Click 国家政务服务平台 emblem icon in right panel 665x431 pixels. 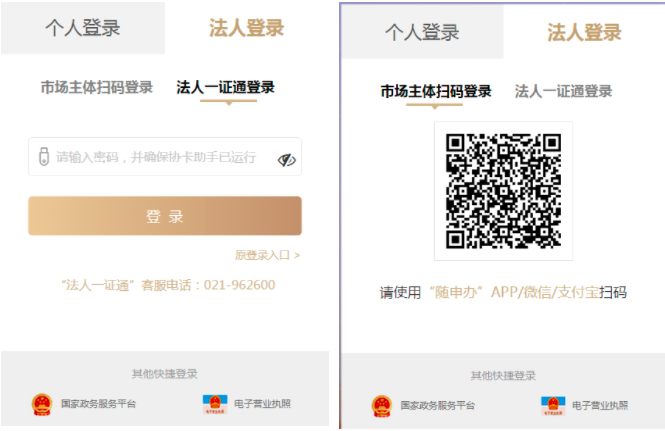[x=382, y=406]
